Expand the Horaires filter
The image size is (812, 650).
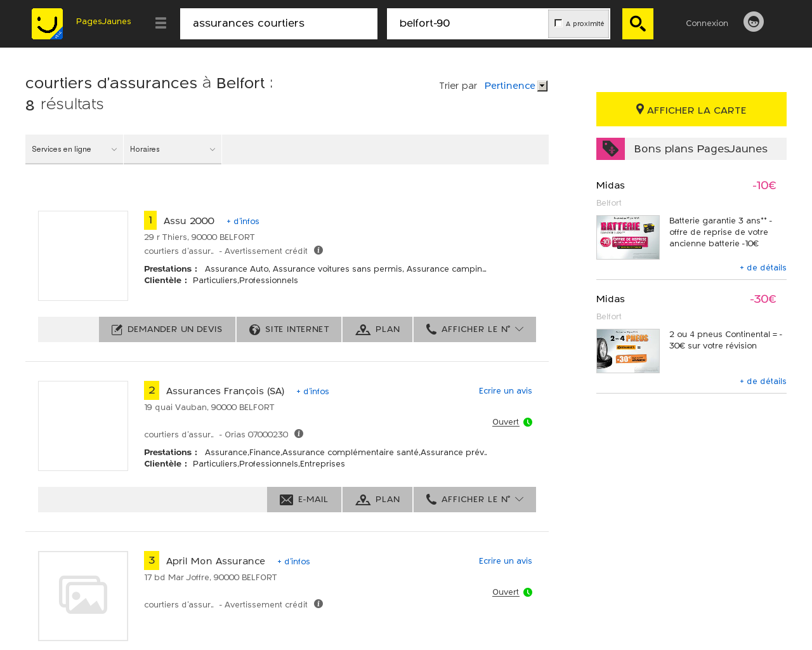(x=173, y=149)
